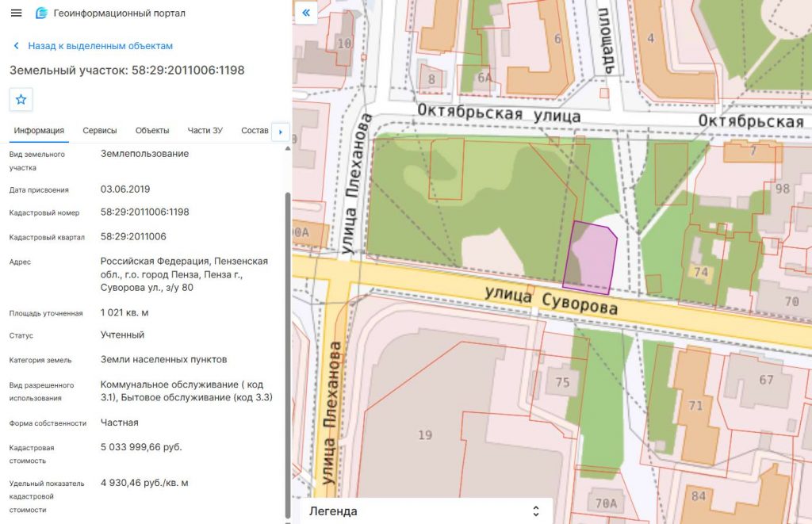This screenshot has height=524, width=812.
Task: Click the scroll-up arrow of info panel
Action: [287, 148]
